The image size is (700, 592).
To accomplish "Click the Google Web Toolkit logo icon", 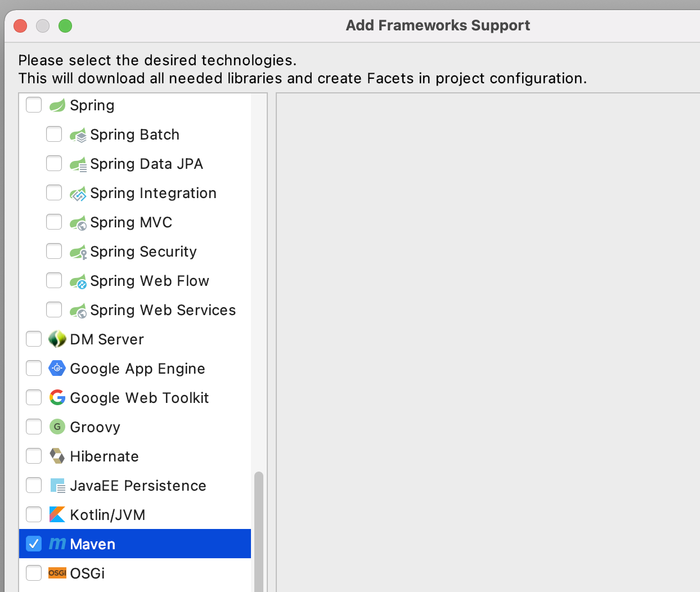I will point(57,398).
